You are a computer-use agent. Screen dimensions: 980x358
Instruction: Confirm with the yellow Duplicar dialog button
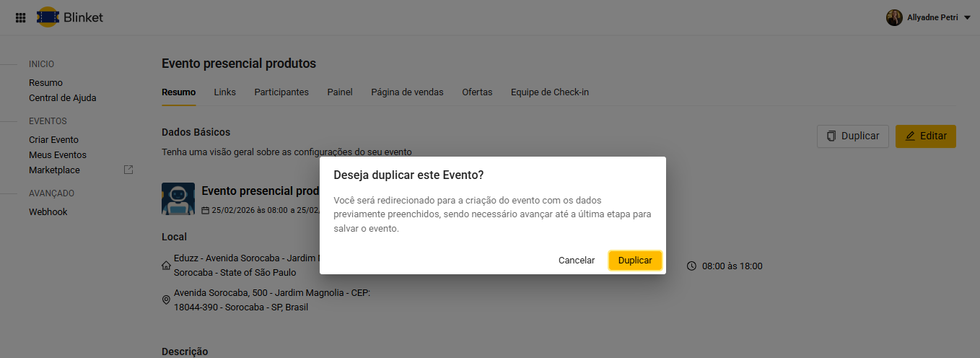pyautogui.click(x=635, y=261)
